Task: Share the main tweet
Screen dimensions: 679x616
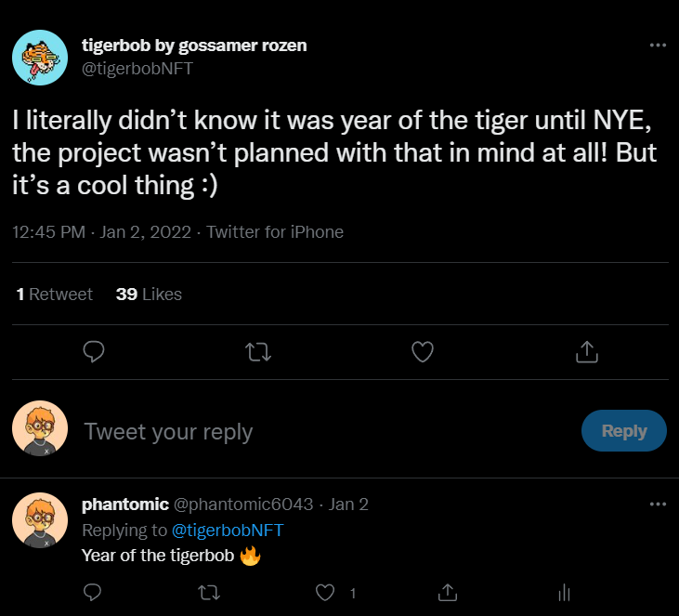Action: point(586,351)
